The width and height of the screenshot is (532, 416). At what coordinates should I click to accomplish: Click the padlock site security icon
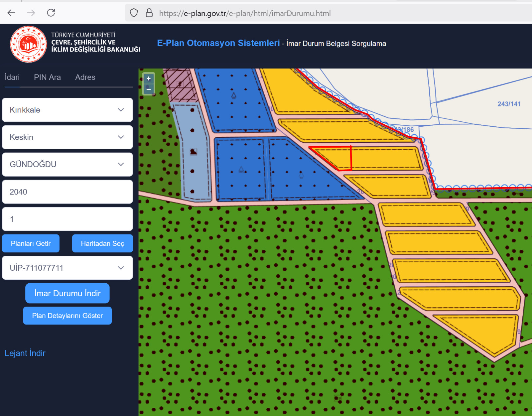149,13
